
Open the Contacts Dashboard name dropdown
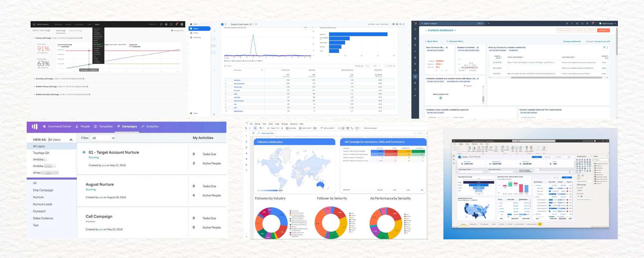click(455, 30)
